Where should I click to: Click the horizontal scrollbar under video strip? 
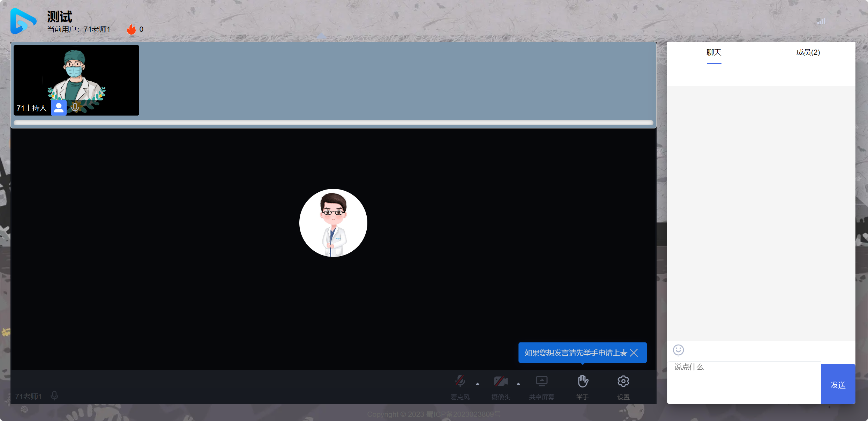[333, 123]
